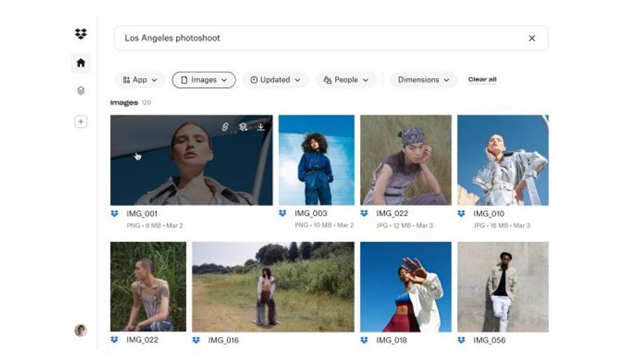The image size is (629, 364).
Task: Expand the Updated filter dropdown
Action: [x=275, y=80]
